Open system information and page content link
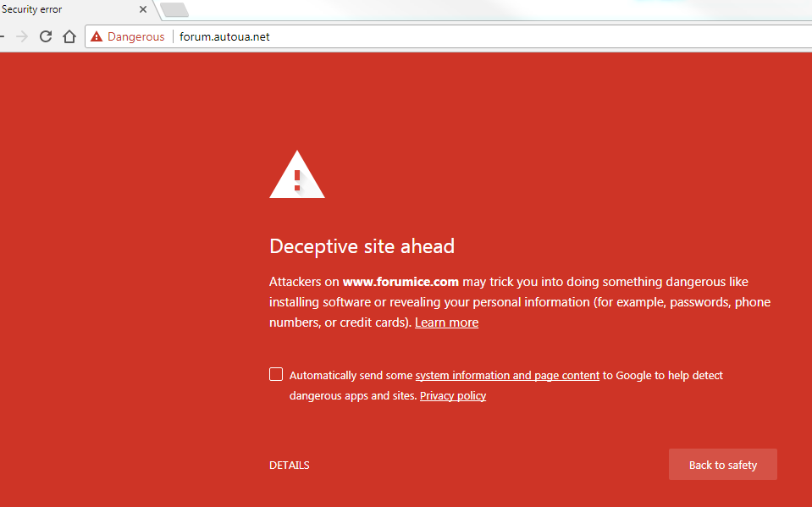 (507, 376)
